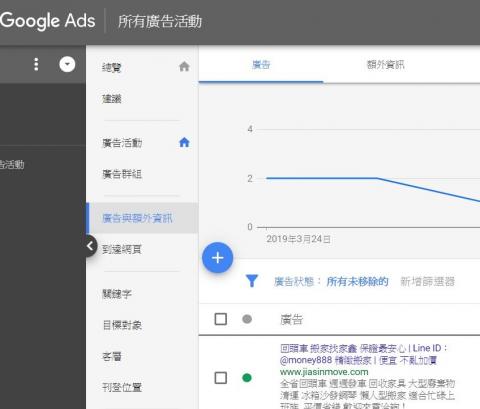
Task: Click the blue filter funnel icon
Action: [x=252, y=281]
